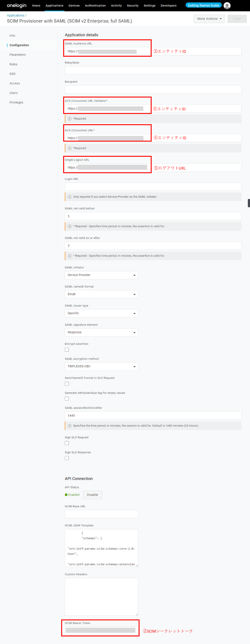Image resolution: width=250 pixels, height=644 pixels.
Task: Focus the RelayState input field
Action: 153,70
